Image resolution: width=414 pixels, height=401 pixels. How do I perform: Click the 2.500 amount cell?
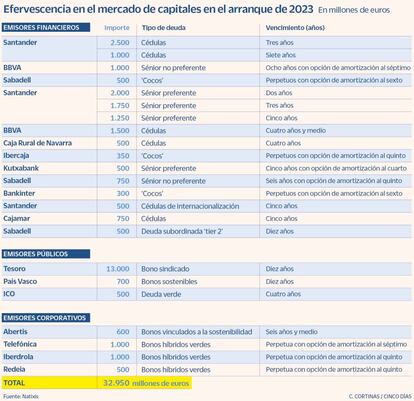click(x=120, y=43)
